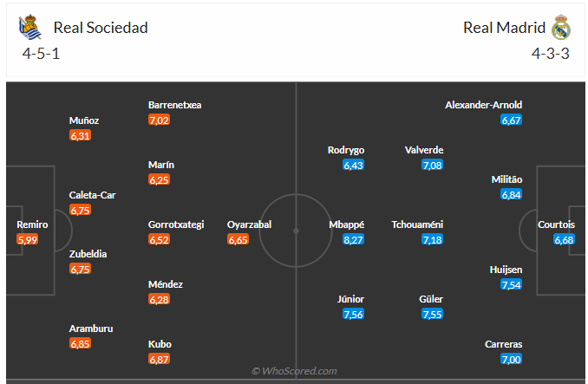Viewport: 588px width, 384px height.
Task: Click Güler's 7,55 rating badge
Action: coord(433,315)
